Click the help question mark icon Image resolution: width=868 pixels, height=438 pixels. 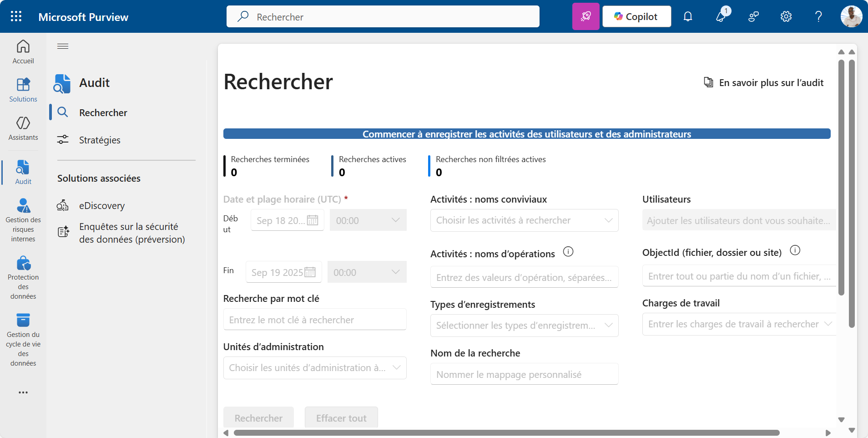click(x=818, y=16)
